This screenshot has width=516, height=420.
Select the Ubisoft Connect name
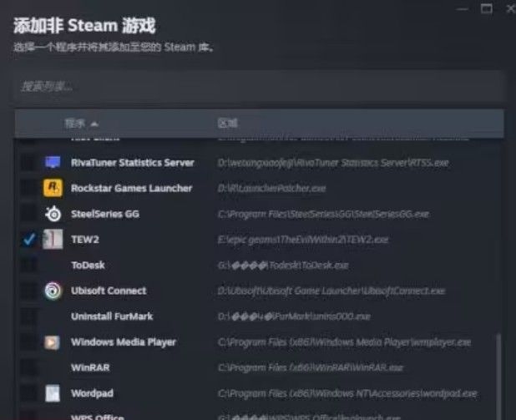[x=109, y=291]
